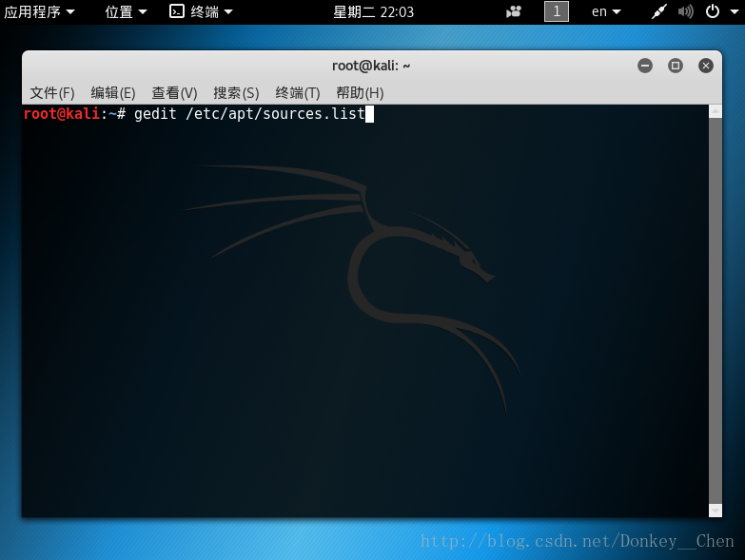Screen dimensions: 745x560
Task: Click the terminal scrollbar up arrow
Action: pyautogui.click(x=716, y=111)
